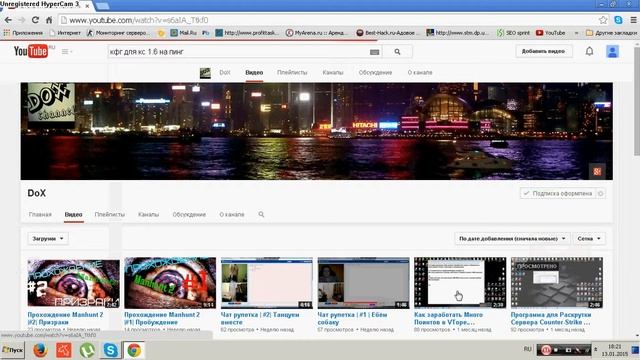Expand bookmarks overflow chevron
The height and width of the screenshot is (360, 640).
(x=576, y=33)
